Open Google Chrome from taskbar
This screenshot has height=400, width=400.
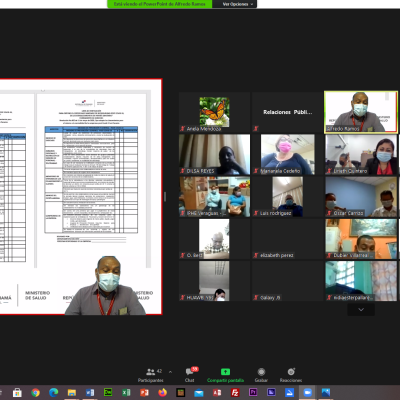click(35, 393)
